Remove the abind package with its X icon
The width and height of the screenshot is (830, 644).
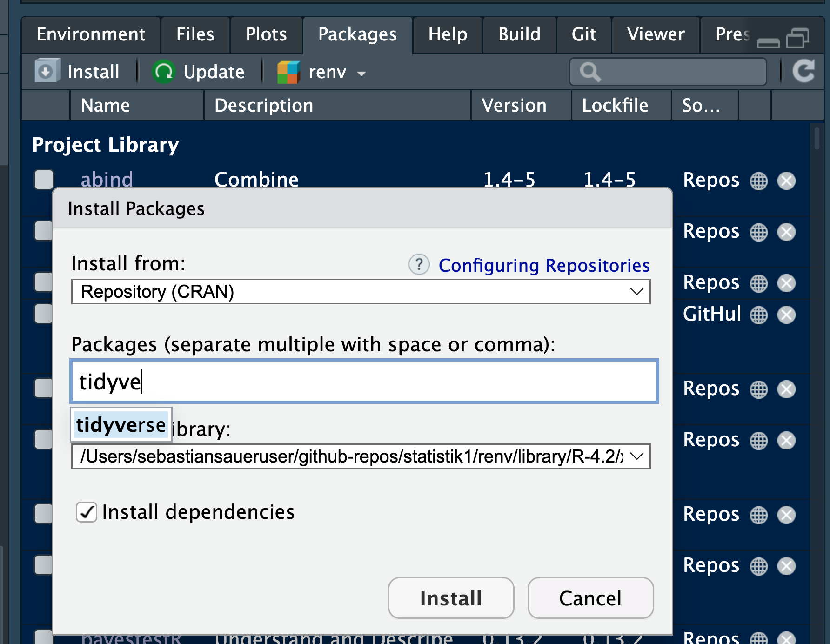786,181
